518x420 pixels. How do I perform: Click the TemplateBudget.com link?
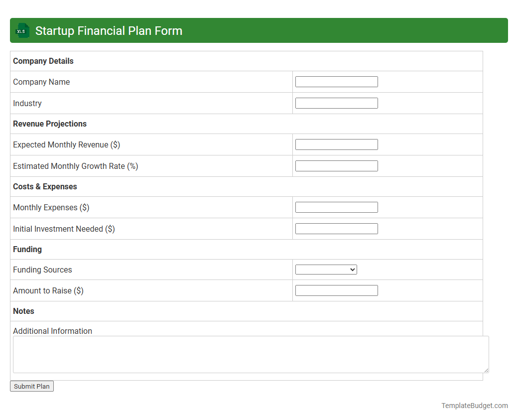click(x=474, y=406)
